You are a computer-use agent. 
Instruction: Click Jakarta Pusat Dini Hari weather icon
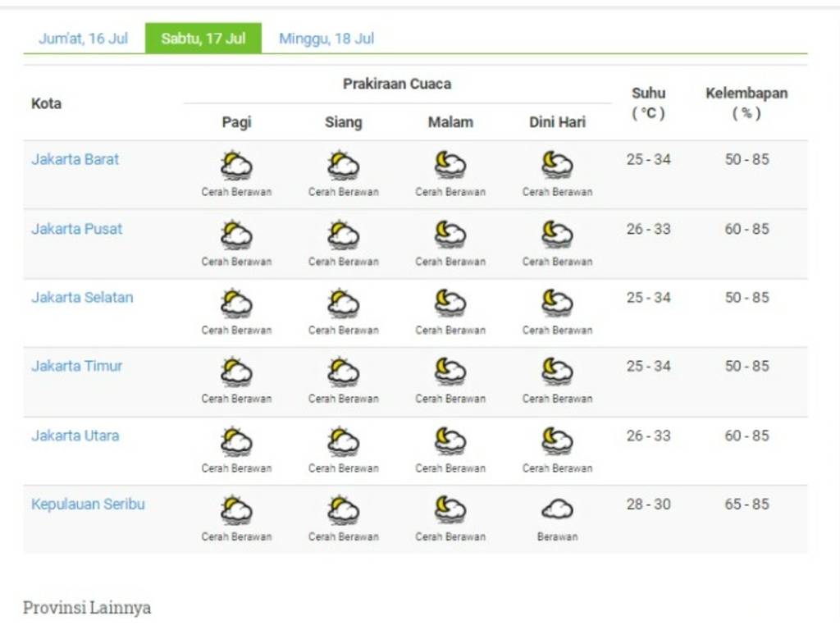tap(557, 235)
